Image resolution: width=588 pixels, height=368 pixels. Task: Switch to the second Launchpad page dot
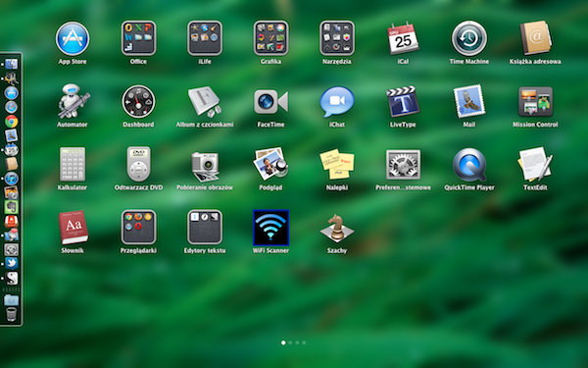(x=290, y=342)
